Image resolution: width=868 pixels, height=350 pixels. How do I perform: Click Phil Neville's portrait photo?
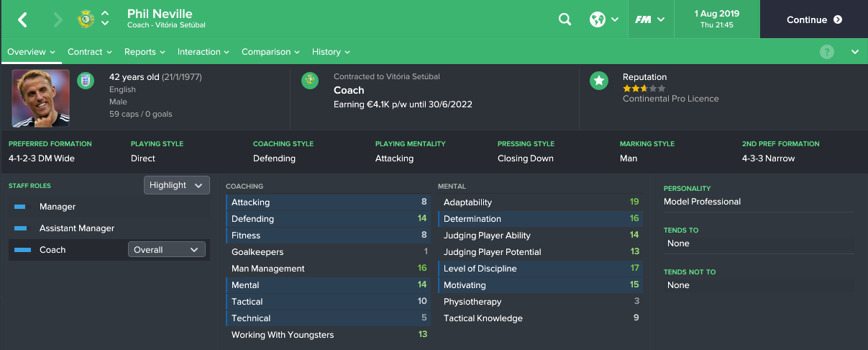tap(41, 99)
